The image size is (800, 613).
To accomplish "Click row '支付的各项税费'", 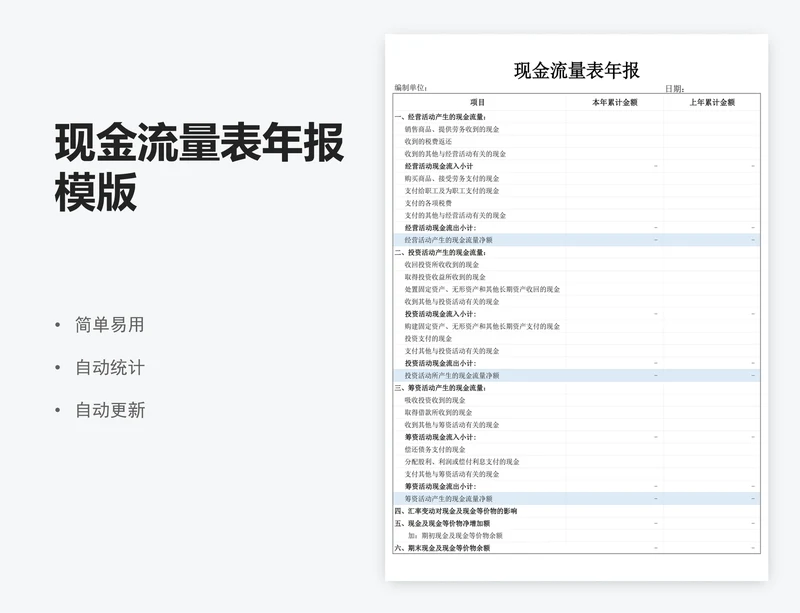I will click(577, 203).
